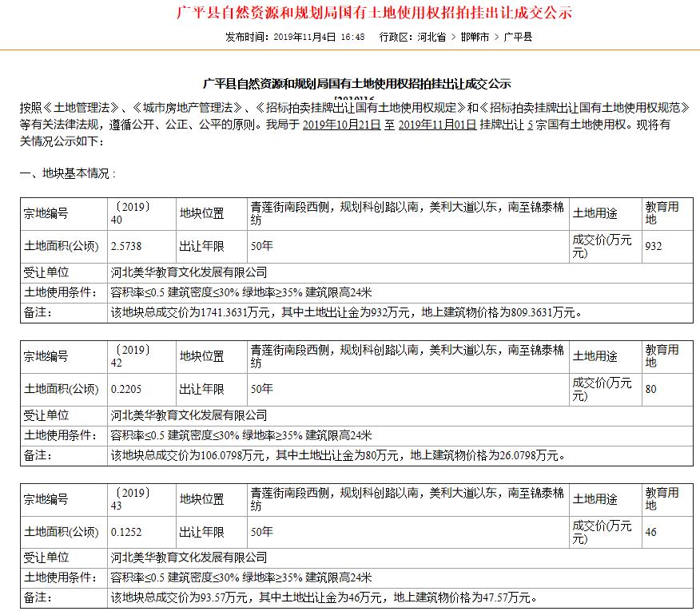Click the remark mentioning 93.57万元
The height and width of the screenshot is (611, 700).
coord(324,597)
